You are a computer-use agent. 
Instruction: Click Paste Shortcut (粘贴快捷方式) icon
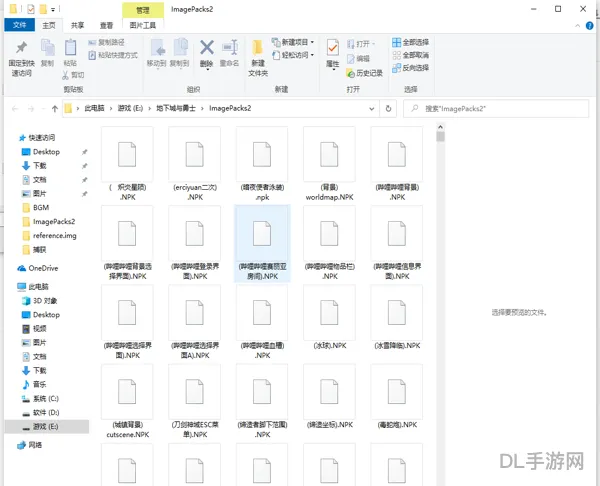point(92,55)
